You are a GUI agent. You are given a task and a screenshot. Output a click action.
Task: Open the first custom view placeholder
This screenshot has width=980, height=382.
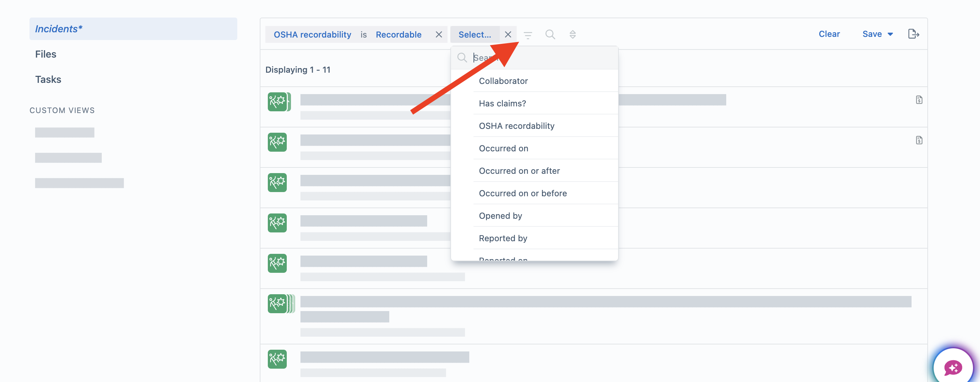pyautogui.click(x=65, y=132)
